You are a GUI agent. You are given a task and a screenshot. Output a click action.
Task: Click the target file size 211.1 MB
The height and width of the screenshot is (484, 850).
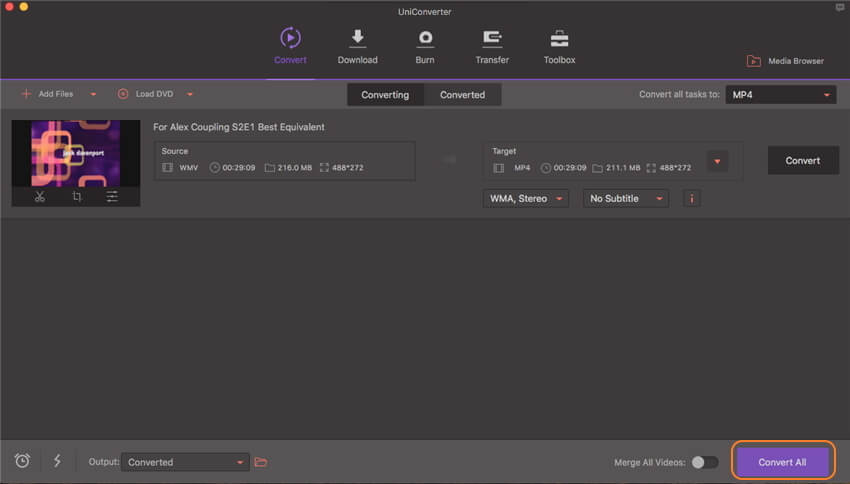point(623,167)
